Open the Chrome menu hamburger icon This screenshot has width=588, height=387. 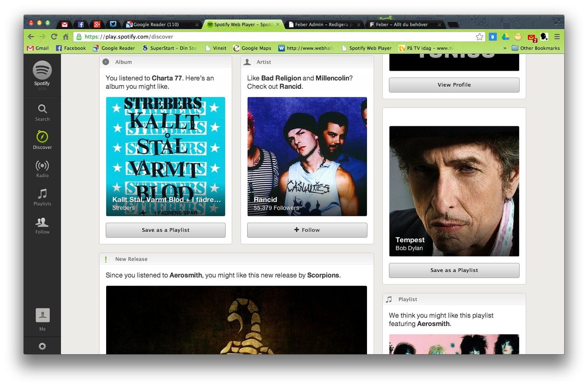tap(557, 37)
